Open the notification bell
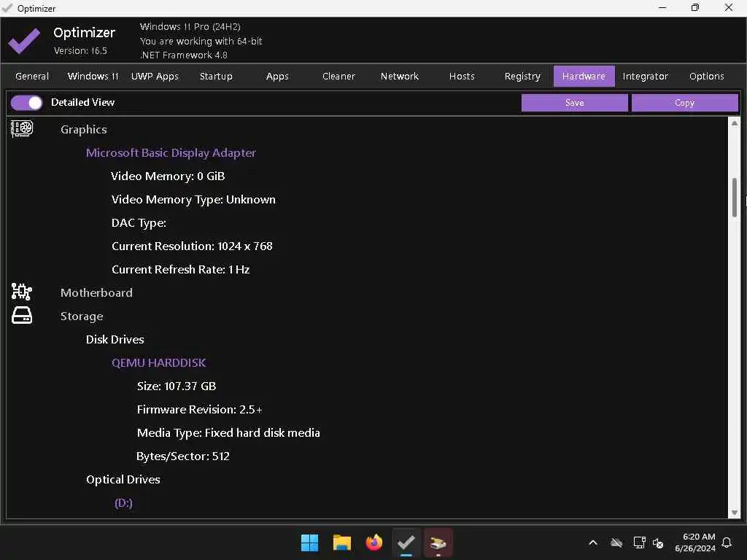This screenshot has height=560, width=747. [x=727, y=542]
